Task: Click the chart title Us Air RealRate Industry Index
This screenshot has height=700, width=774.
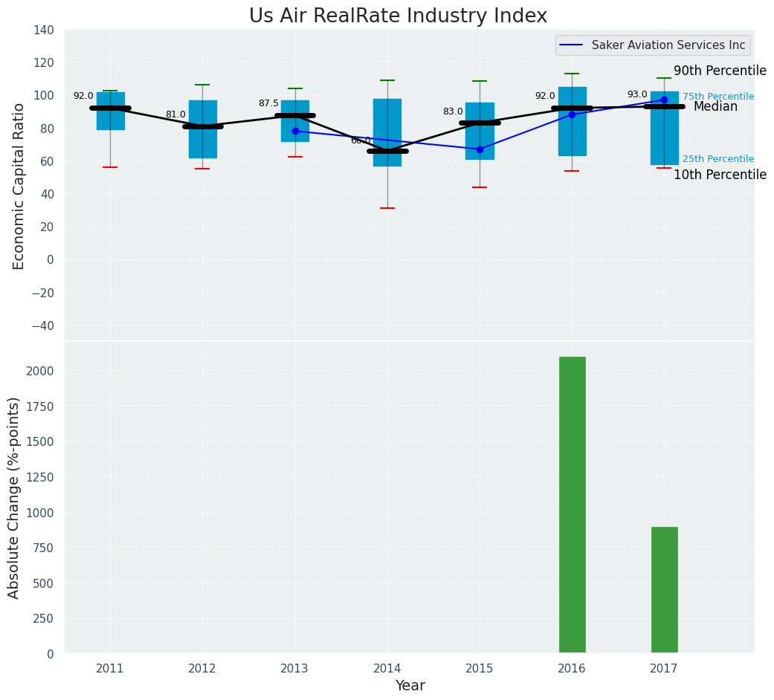Action: click(x=398, y=16)
